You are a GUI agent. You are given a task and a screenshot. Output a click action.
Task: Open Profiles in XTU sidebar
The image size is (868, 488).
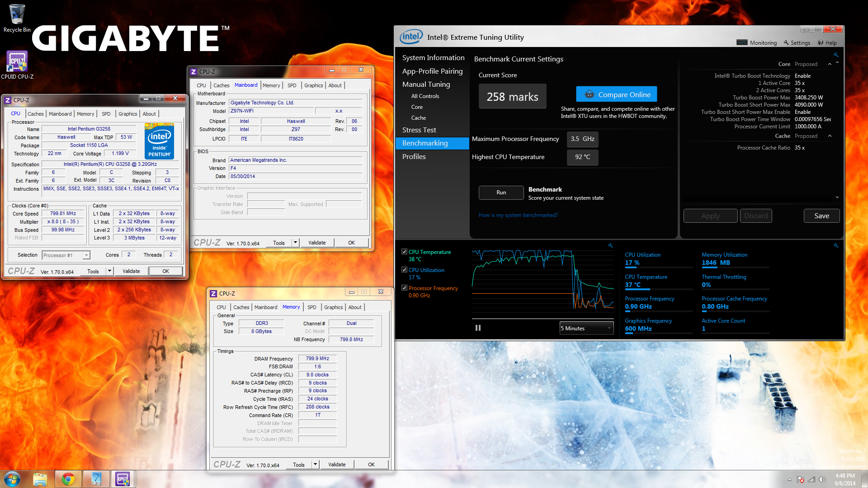414,156
